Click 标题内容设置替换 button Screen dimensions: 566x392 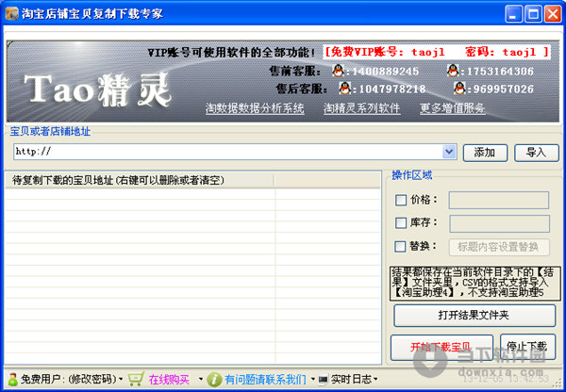(499, 248)
